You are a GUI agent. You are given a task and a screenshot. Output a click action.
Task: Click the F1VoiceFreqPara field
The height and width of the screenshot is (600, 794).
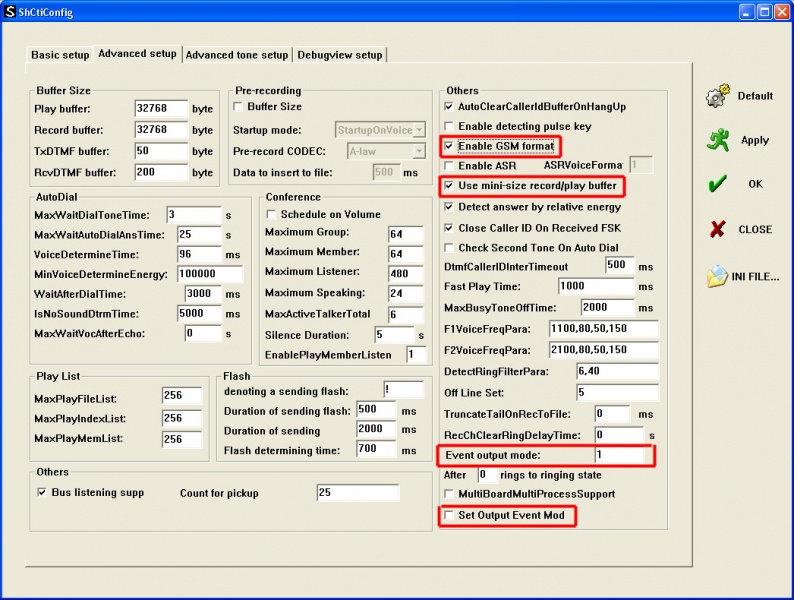click(604, 329)
